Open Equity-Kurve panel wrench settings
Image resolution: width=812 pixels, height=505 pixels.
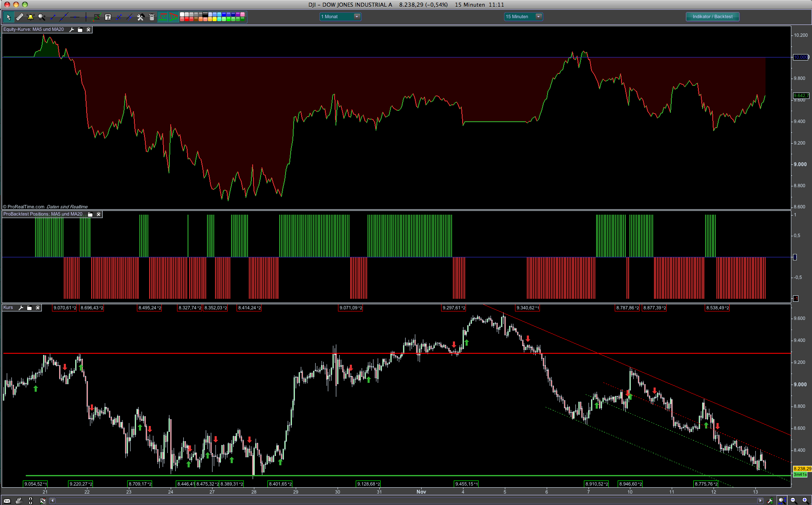71,30
